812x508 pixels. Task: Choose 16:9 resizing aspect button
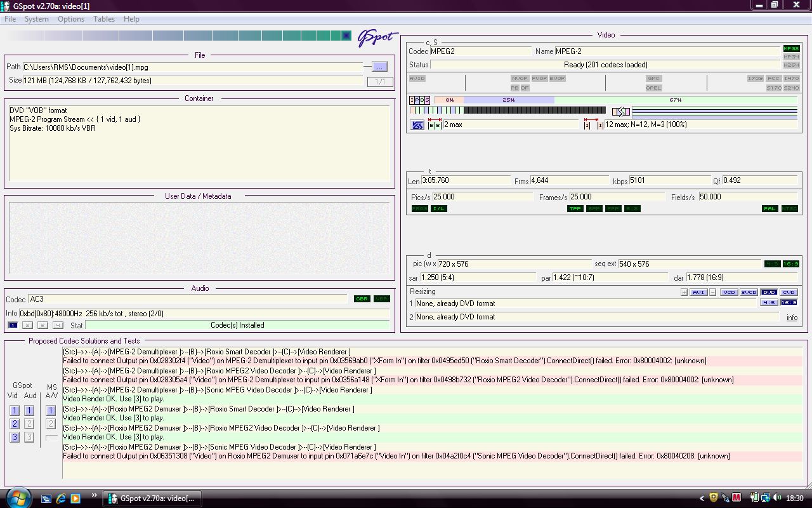[x=789, y=302]
